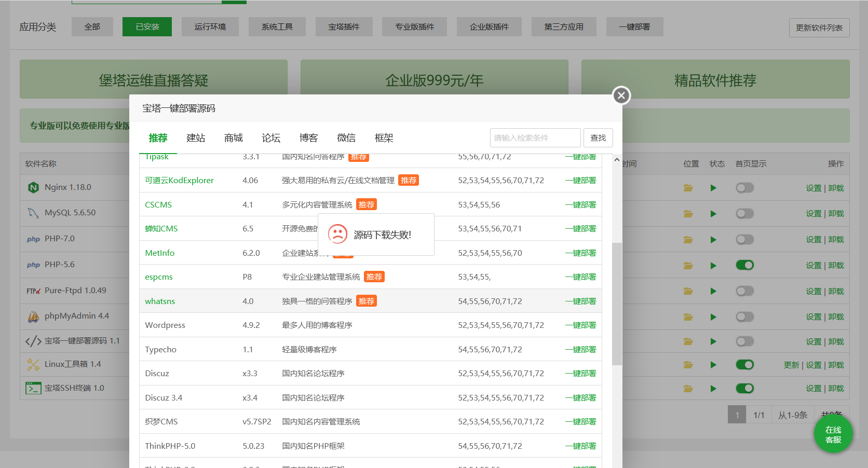This screenshot has height=468, width=868.
Task: Click the 请输入检索条件 search field
Action: click(535, 138)
